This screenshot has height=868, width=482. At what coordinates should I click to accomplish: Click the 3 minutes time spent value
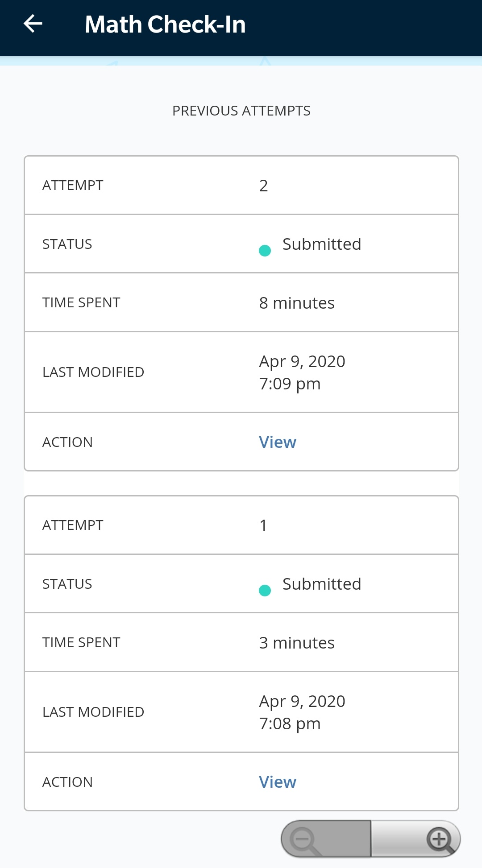(x=297, y=643)
